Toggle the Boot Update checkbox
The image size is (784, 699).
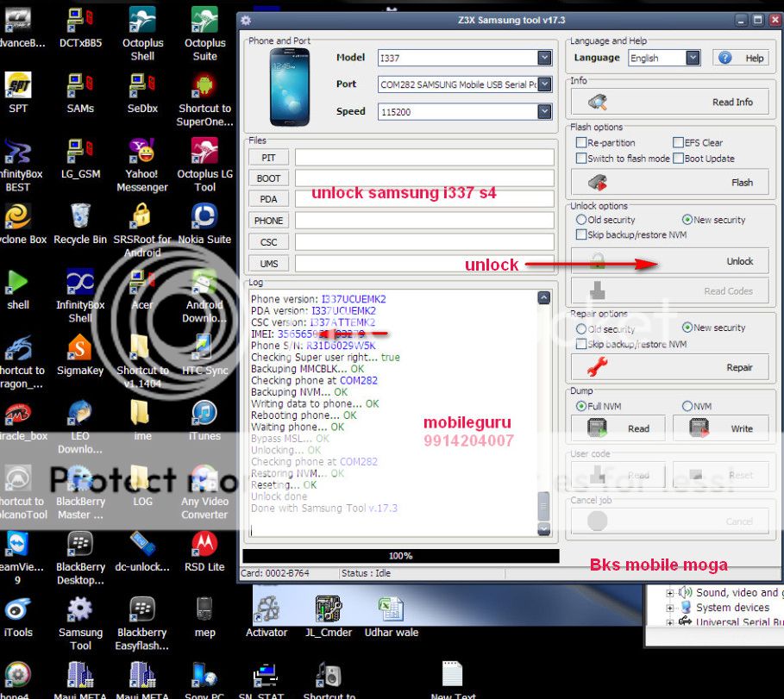(678, 159)
